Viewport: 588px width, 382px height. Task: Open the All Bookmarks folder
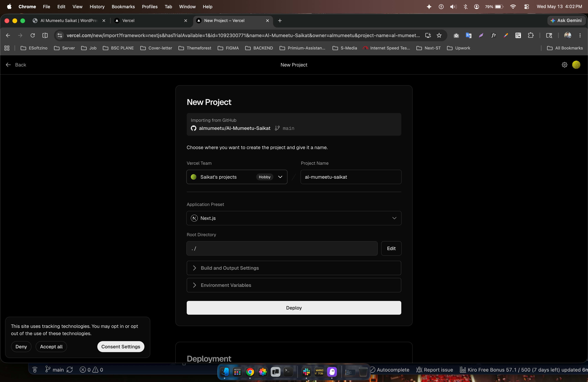[565, 48]
